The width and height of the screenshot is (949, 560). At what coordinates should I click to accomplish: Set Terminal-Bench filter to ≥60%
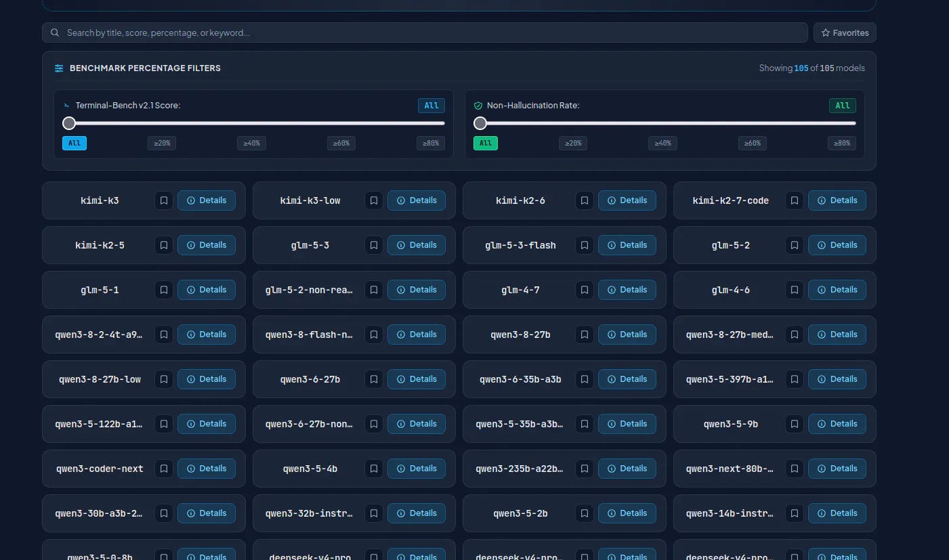point(341,144)
